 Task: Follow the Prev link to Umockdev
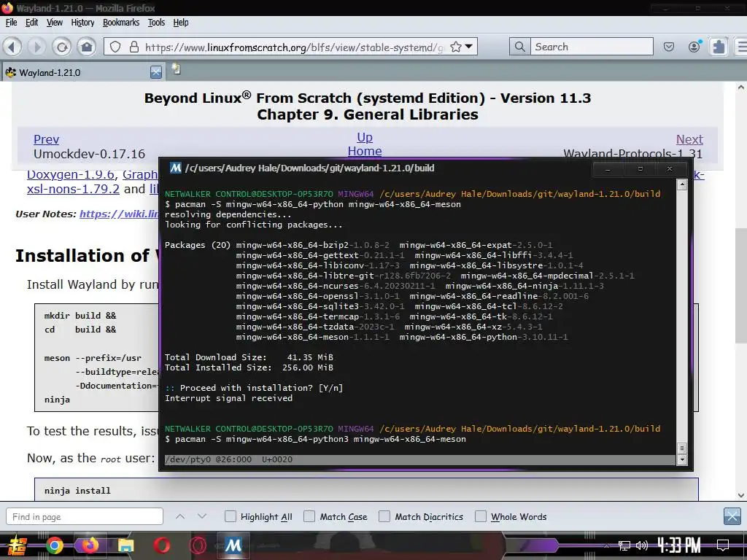click(46, 139)
